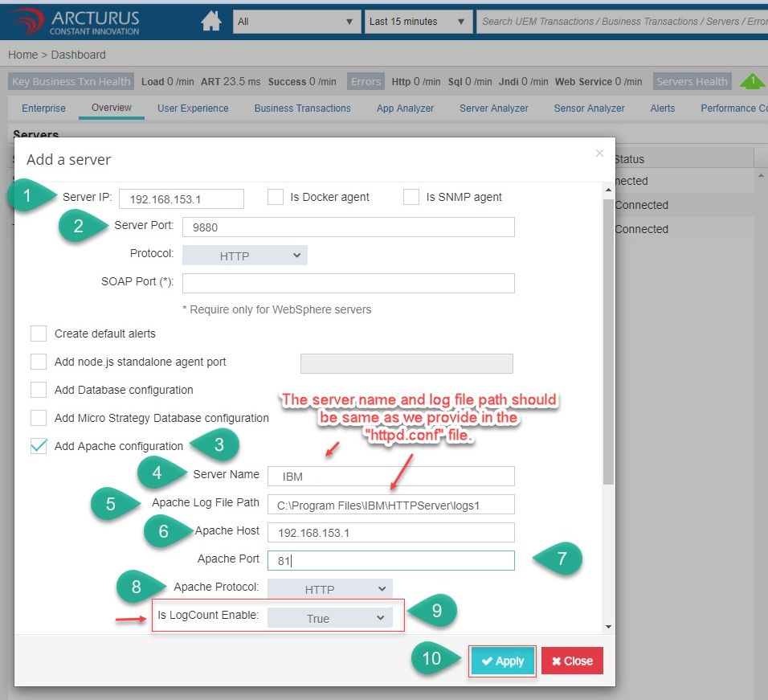Uncheck Add Apache configuration checkbox
Screen dimensions: 768x700
point(39,446)
